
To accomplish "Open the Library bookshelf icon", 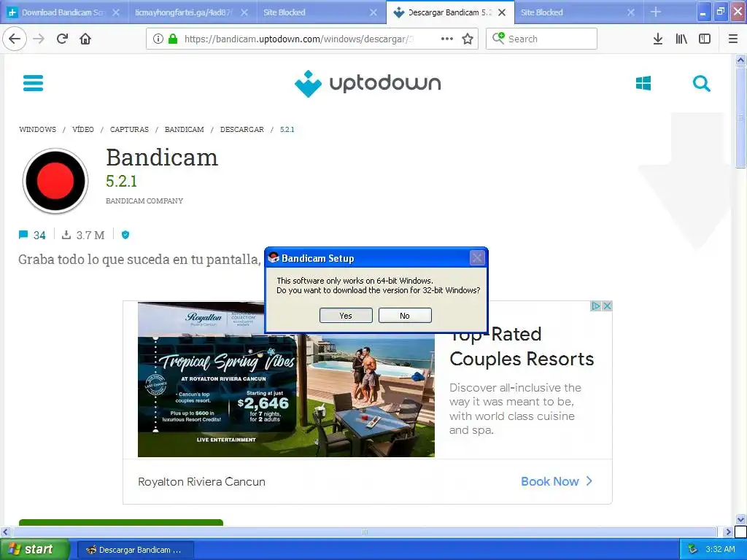I will (681, 39).
